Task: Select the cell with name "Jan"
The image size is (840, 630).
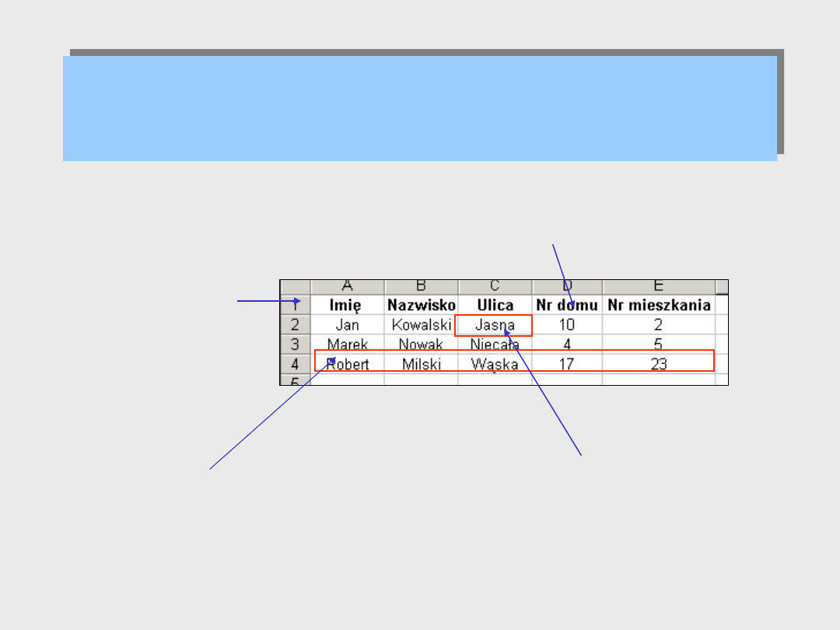Action: point(348,324)
